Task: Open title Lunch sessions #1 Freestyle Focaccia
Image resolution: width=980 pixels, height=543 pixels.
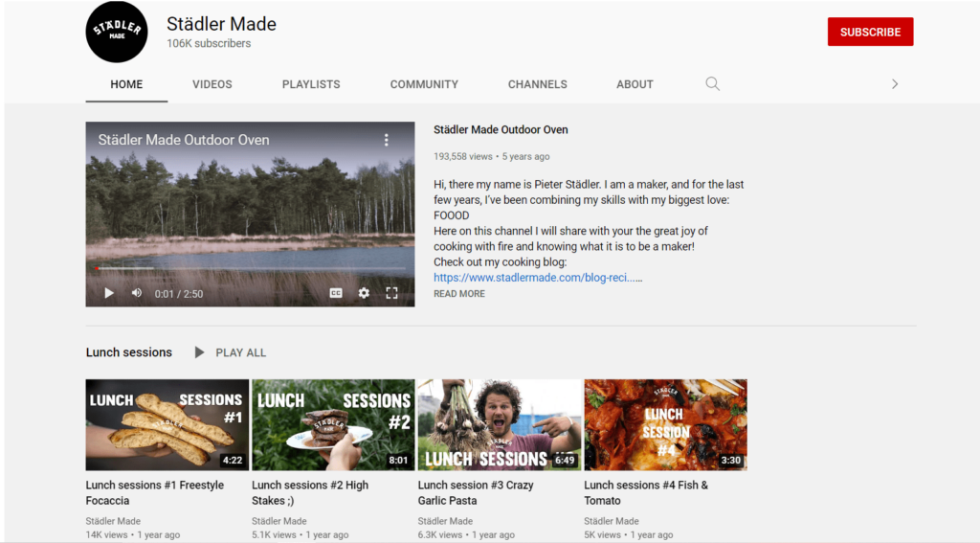Action: 154,492
